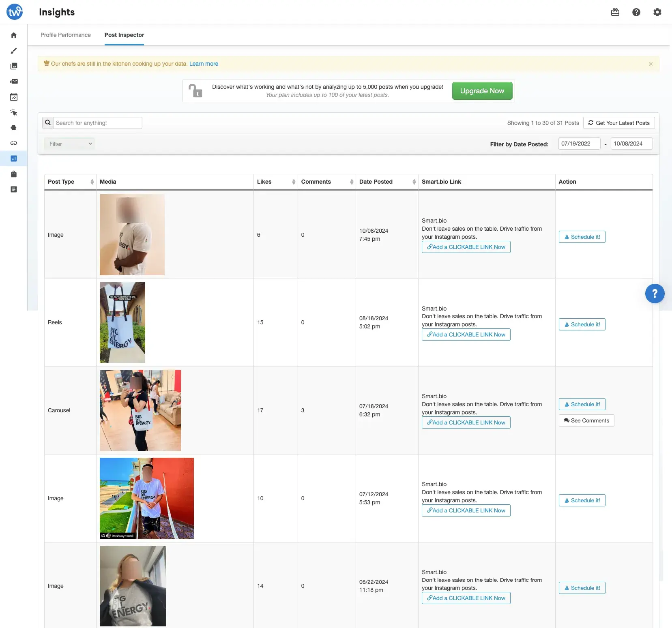The width and height of the screenshot is (672, 628).
Task: Open the calendar planner sidebar icon
Action: click(14, 97)
